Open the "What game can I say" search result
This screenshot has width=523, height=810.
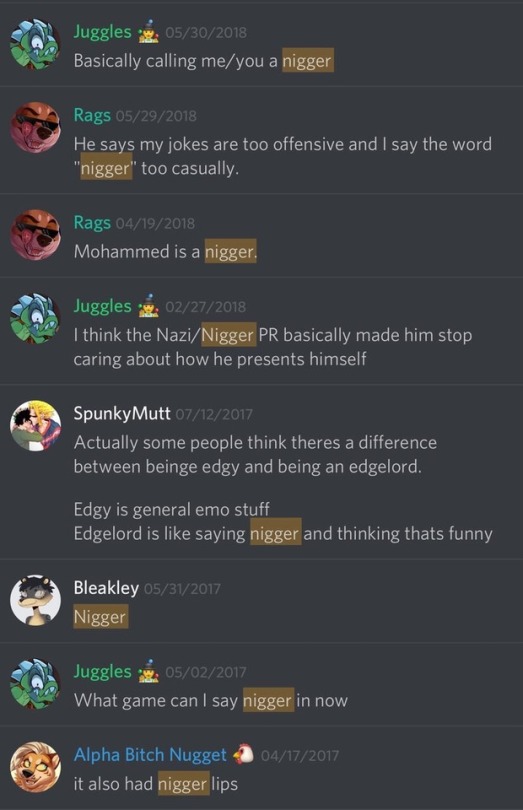262,684
